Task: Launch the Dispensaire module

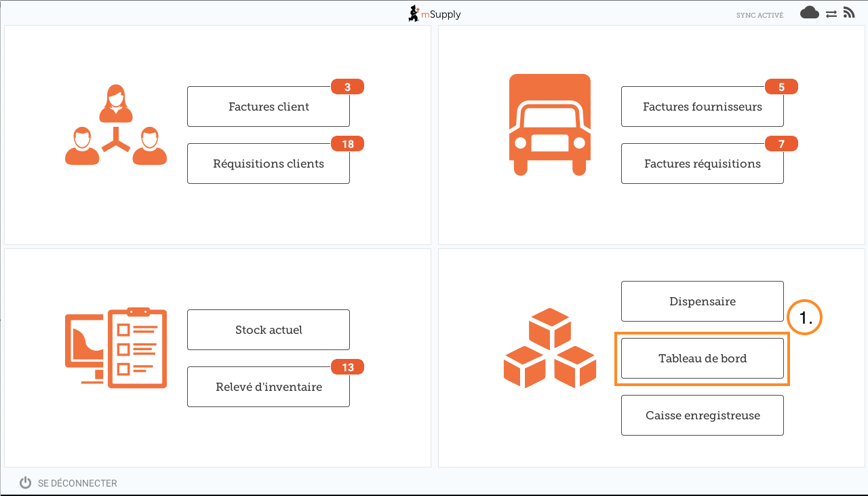Action: click(x=702, y=301)
